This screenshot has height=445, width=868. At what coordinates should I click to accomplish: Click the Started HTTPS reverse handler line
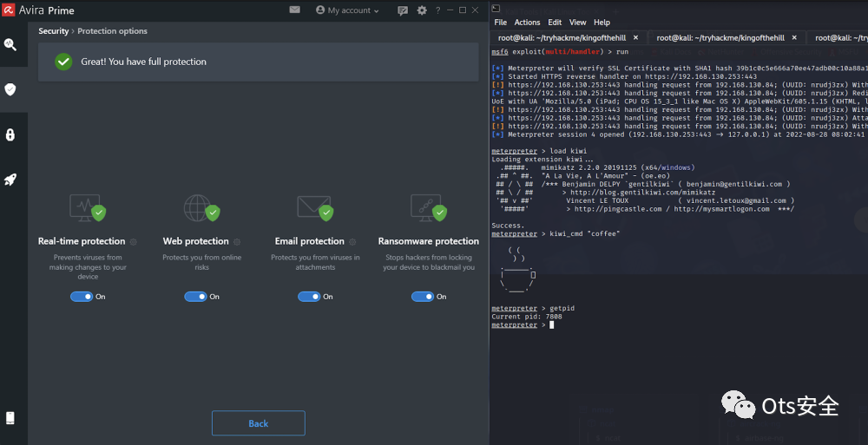pyautogui.click(x=624, y=76)
